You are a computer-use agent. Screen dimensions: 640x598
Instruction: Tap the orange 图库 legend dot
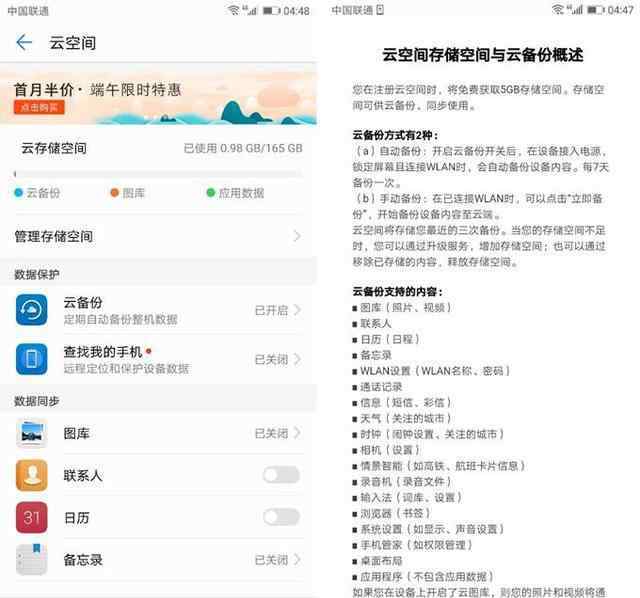(x=115, y=193)
